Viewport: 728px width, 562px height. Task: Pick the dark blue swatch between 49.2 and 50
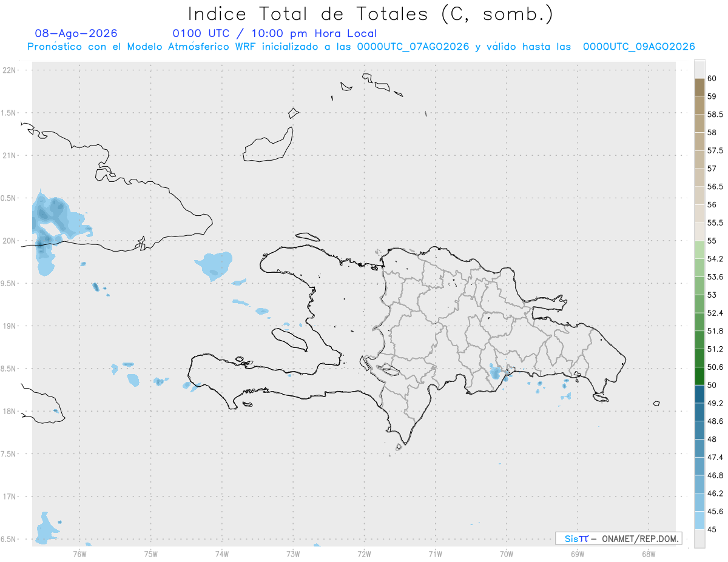pyautogui.click(x=699, y=394)
